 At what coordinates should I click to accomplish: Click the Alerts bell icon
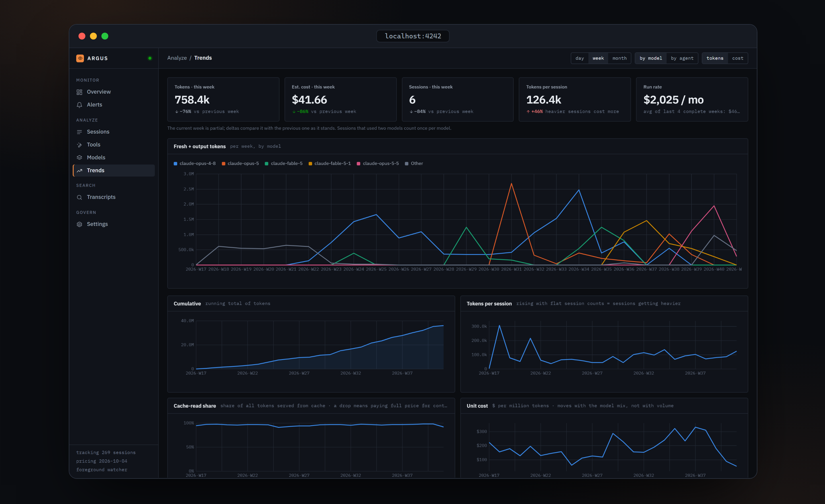pos(79,105)
